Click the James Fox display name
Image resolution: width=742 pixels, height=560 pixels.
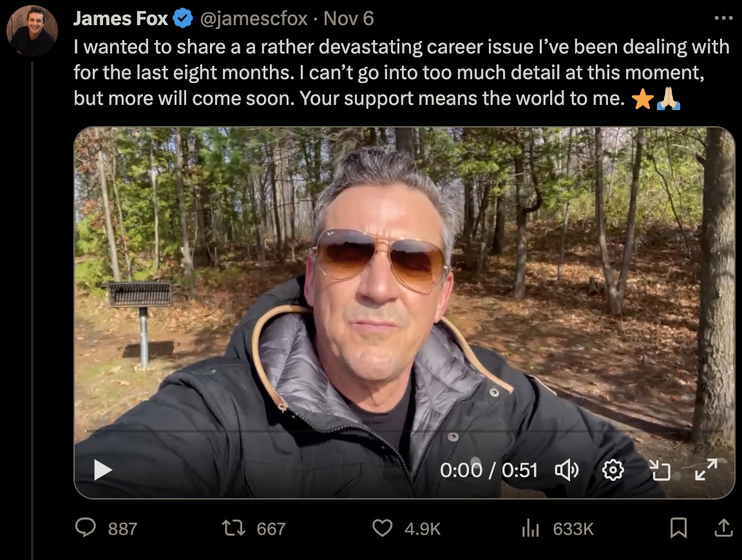tap(121, 19)
